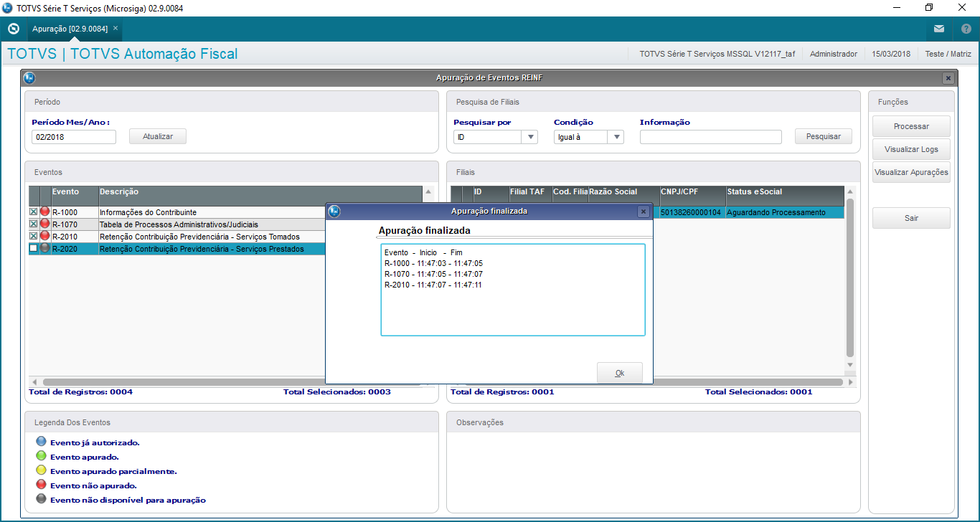Click blue legend icon Evento já autorizado
Screen dimensions: 980x522
pyautogui.click(x=41, y=442)
